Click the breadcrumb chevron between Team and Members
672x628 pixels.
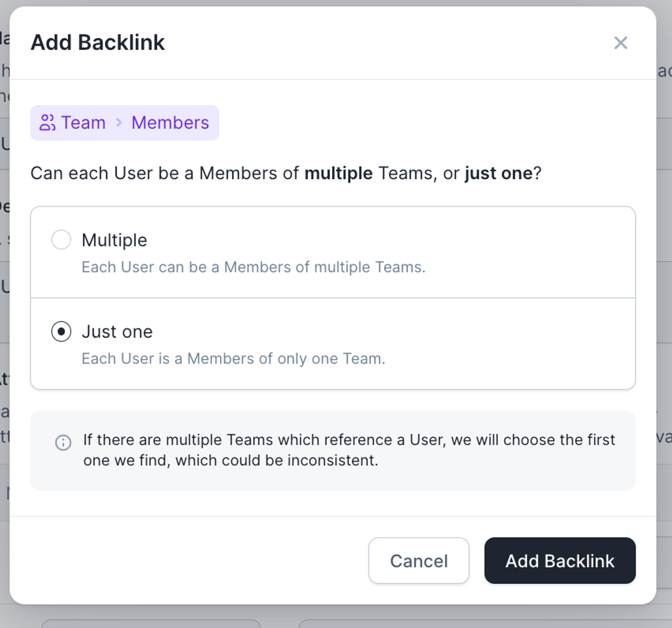pos(119,122)
